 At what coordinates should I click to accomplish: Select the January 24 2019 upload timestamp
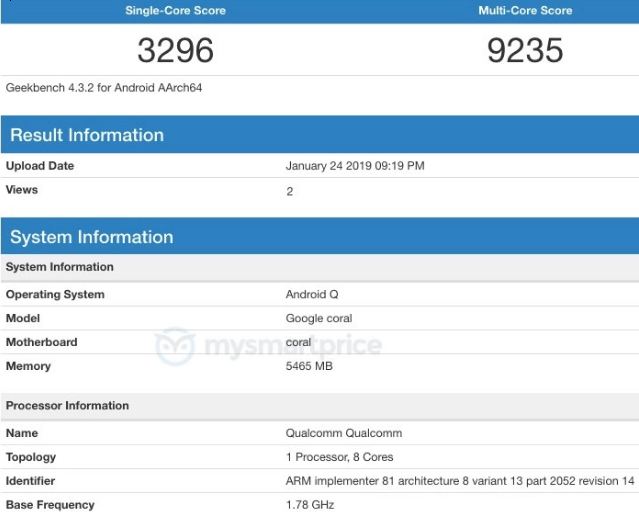click(x=355, y=166)
